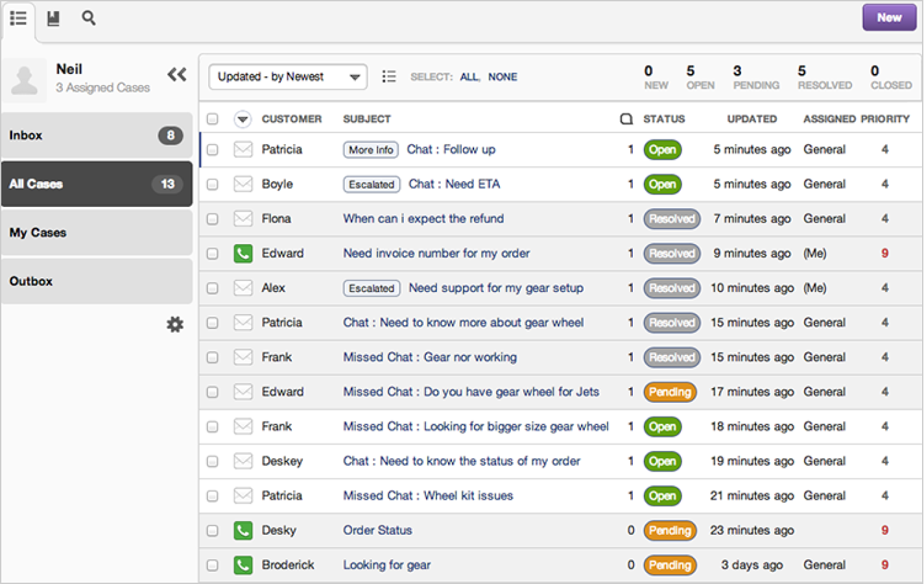Click email icon on 'Gear nor working' row
Screen dimensions: 924x584
243,358
